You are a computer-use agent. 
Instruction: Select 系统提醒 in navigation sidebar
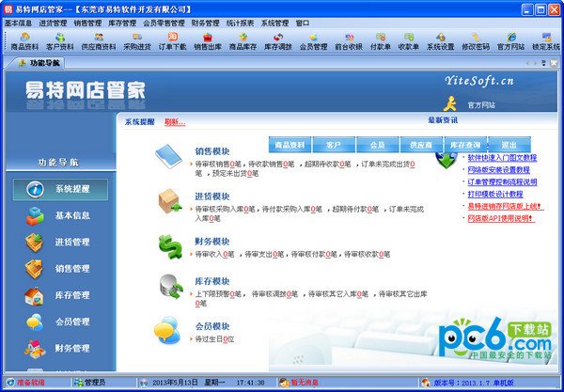(60, 189)
